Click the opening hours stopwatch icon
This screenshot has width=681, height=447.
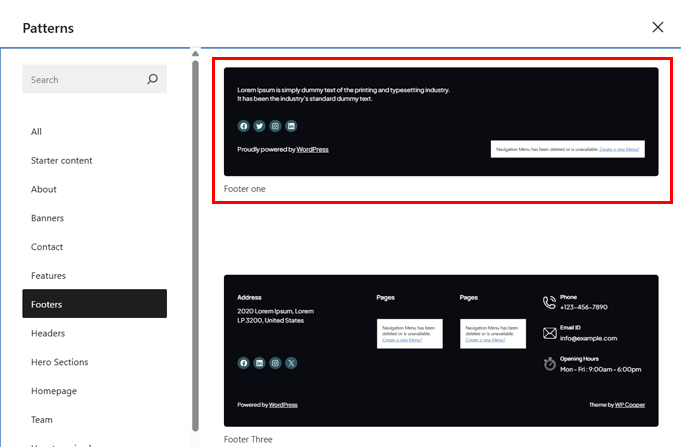[x=549, y=364]
